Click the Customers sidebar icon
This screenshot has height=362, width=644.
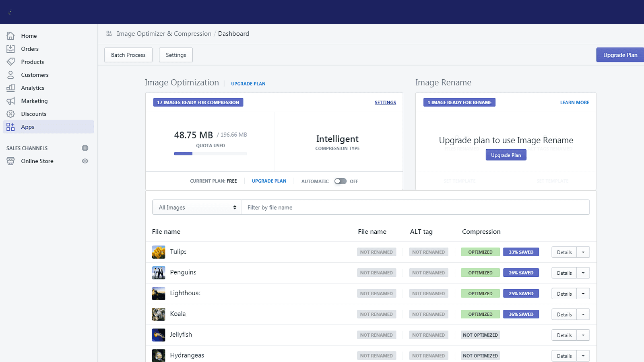pos(10,75)
